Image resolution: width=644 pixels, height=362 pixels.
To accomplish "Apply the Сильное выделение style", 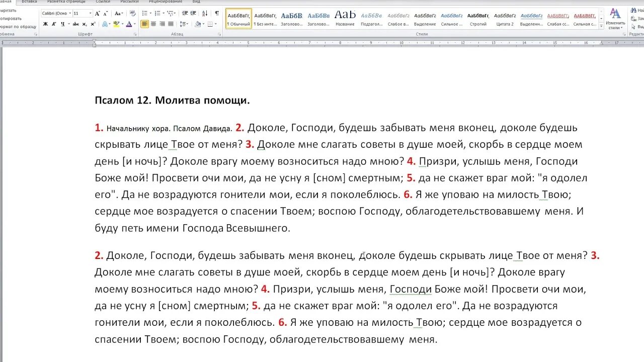I will point(452,19).
